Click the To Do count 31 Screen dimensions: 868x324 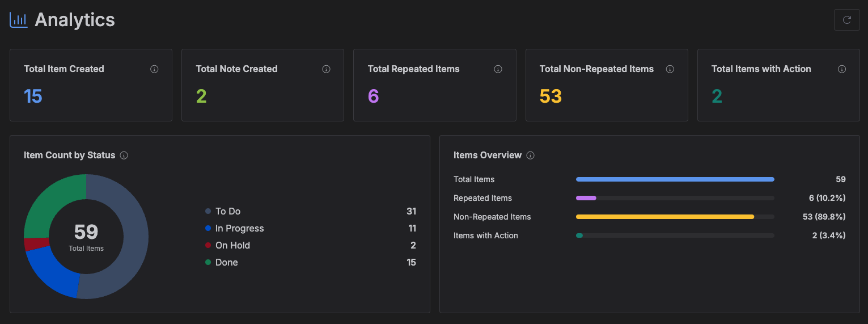pyautogui.click(x=411, y=211)
